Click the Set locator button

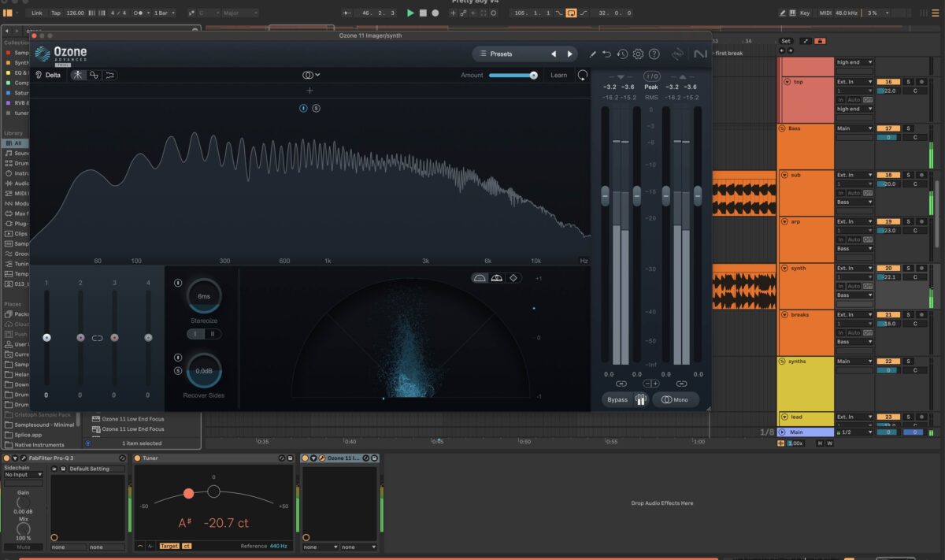[785, 41]
